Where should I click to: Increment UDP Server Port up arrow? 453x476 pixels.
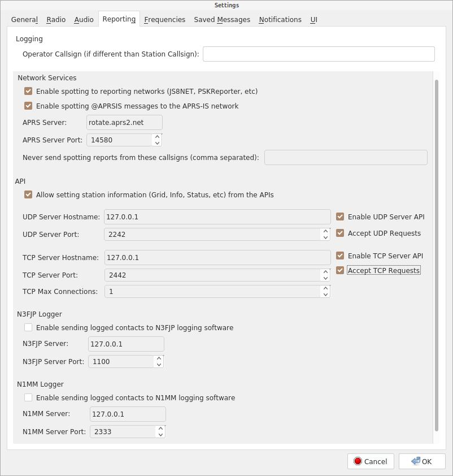(325, 231)
